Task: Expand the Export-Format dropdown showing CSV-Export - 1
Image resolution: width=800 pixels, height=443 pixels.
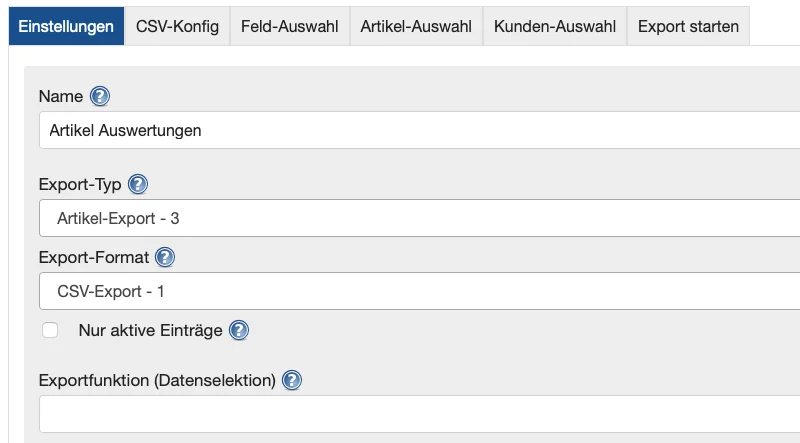Action: pyautogui.click(x=420, y=290)
